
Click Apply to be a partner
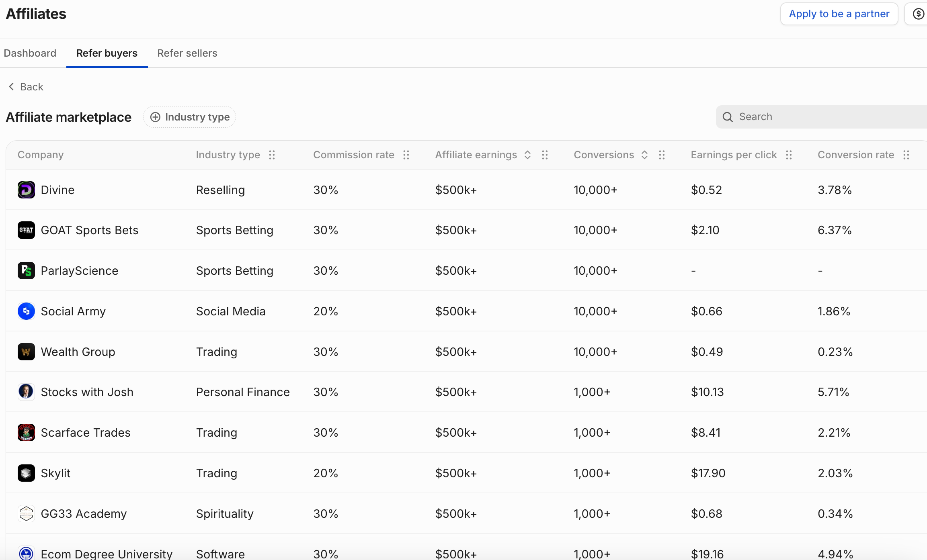(x=839, y=14)
